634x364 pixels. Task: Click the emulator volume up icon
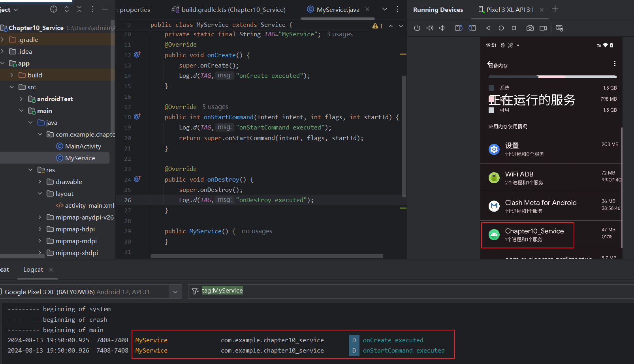pos(430,28)
